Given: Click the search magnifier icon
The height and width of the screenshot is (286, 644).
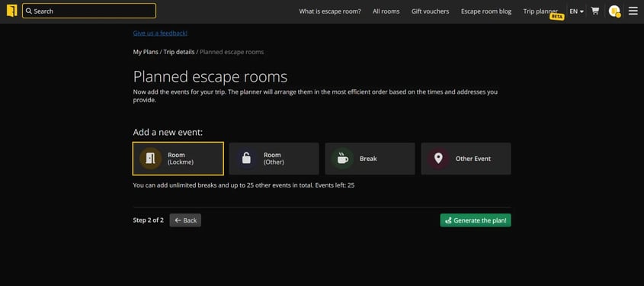Looking at the screenshot, I should pos(29,11).
